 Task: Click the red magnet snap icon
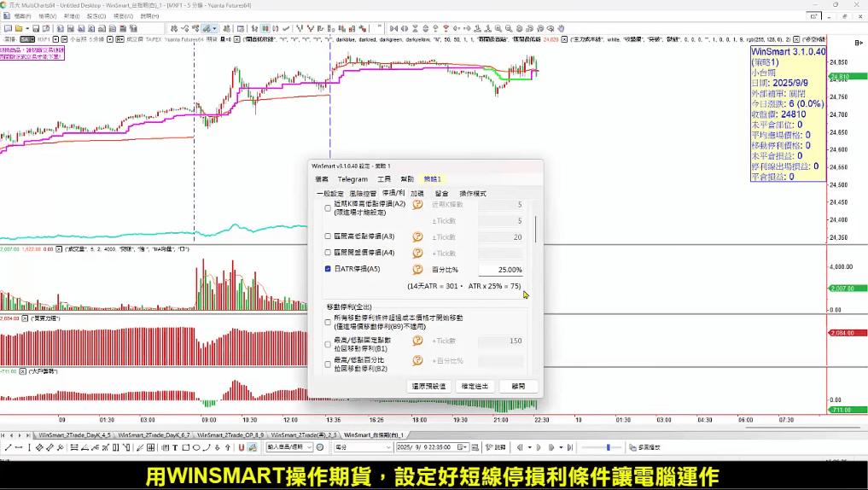242,447
